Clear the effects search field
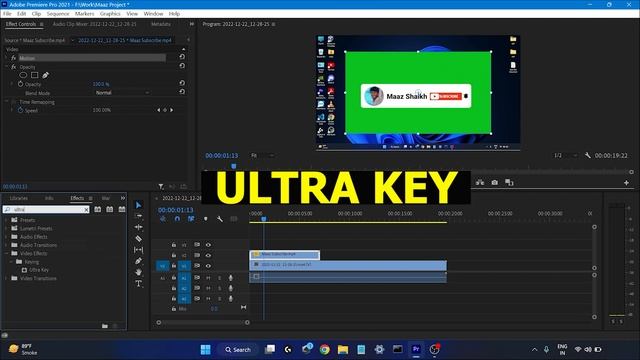This screenshot has width=640, height=360. 86,209
